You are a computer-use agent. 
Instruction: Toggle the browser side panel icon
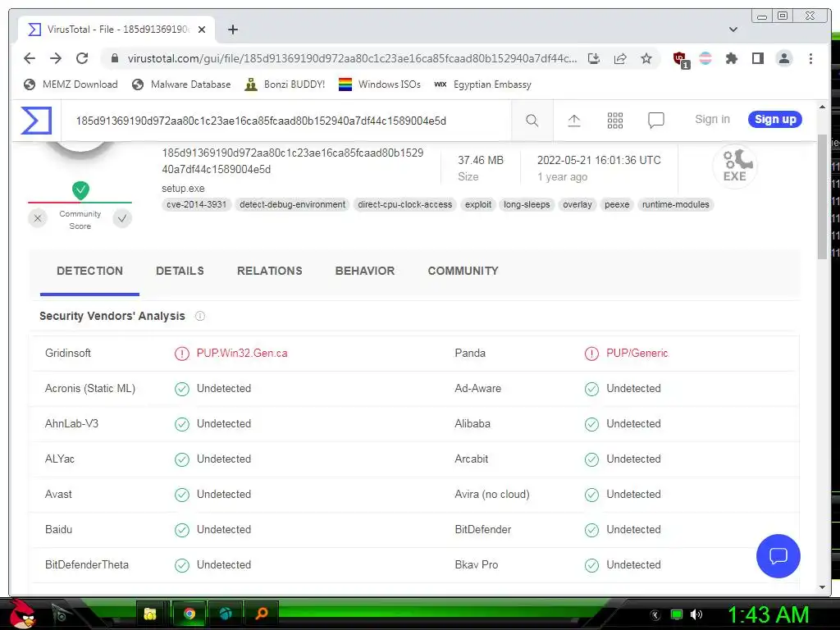(x=757, y=58)
